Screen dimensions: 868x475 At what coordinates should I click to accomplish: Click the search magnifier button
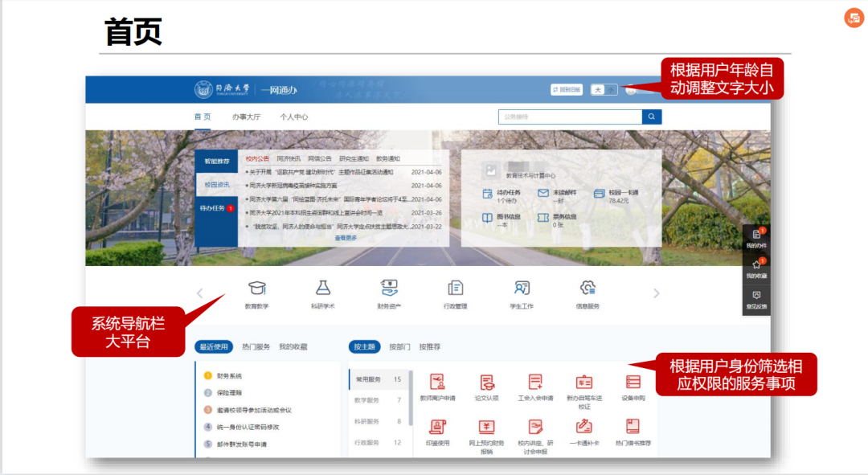coord(652,117)
